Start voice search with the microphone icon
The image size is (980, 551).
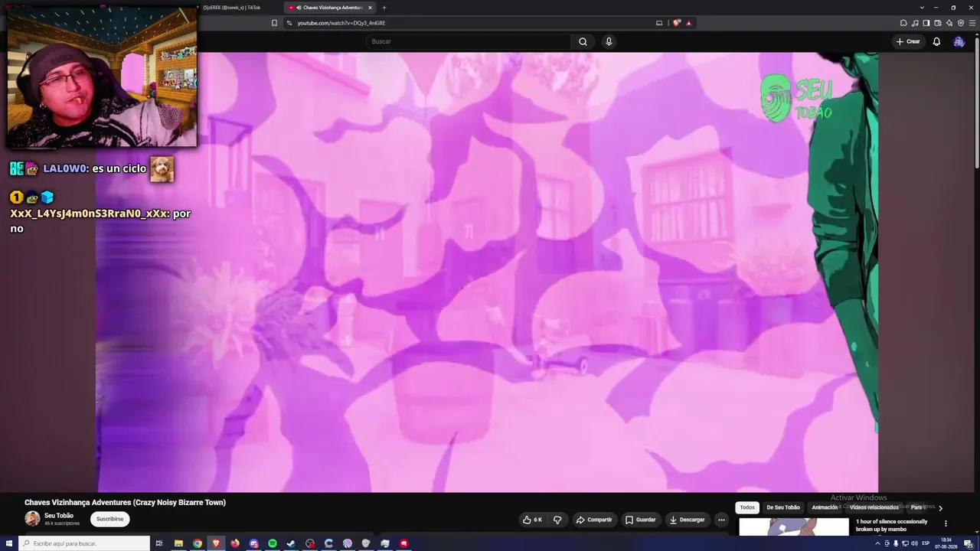click(609, 41)
